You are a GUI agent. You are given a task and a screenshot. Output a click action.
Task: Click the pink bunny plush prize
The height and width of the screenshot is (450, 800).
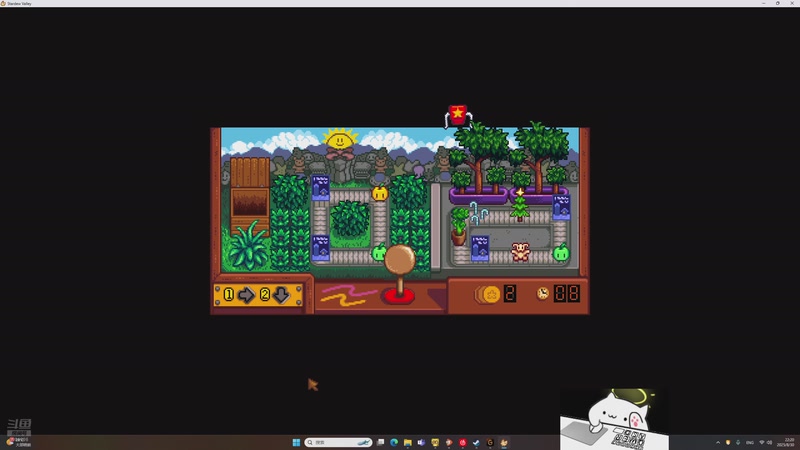(x=520, y=252)
